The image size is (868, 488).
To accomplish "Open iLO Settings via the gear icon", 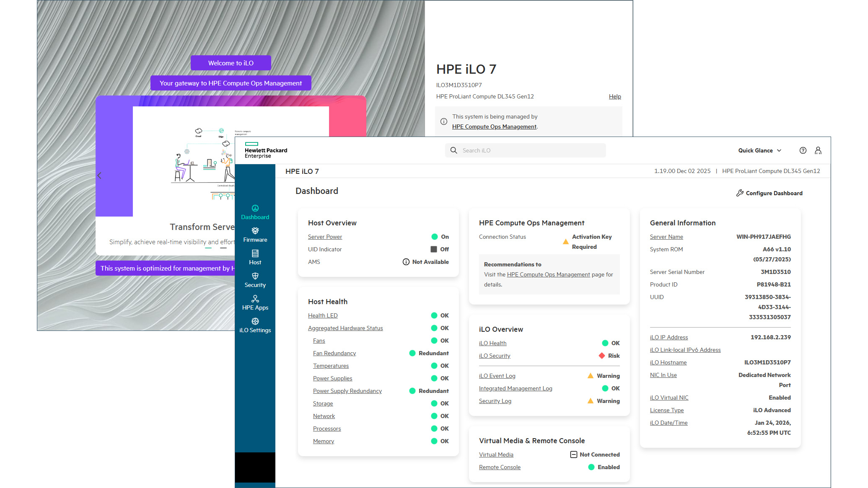I will coord(255,325).
